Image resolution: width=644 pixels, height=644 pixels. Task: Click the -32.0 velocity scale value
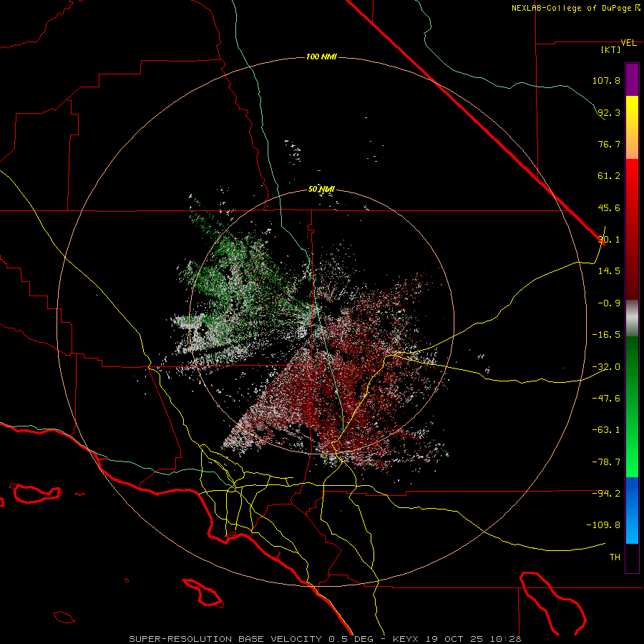click(x=606, y=367)
